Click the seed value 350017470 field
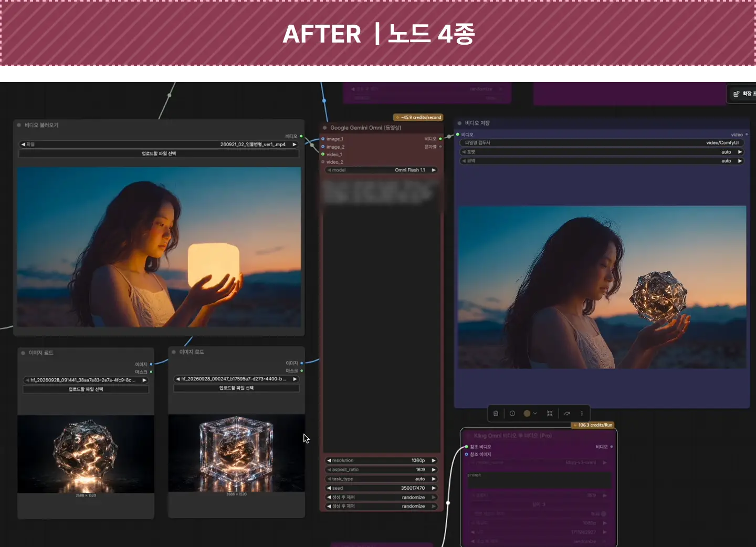 click(x=382, y=488)
